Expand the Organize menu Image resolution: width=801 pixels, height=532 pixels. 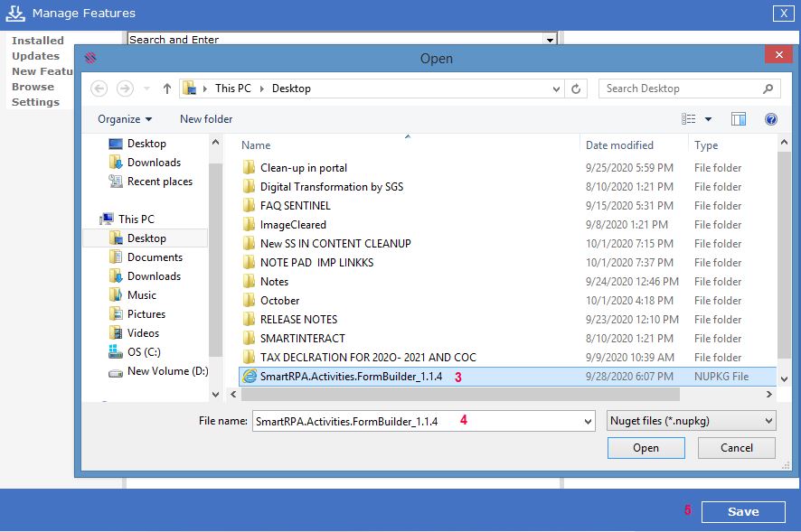point(125,119)
